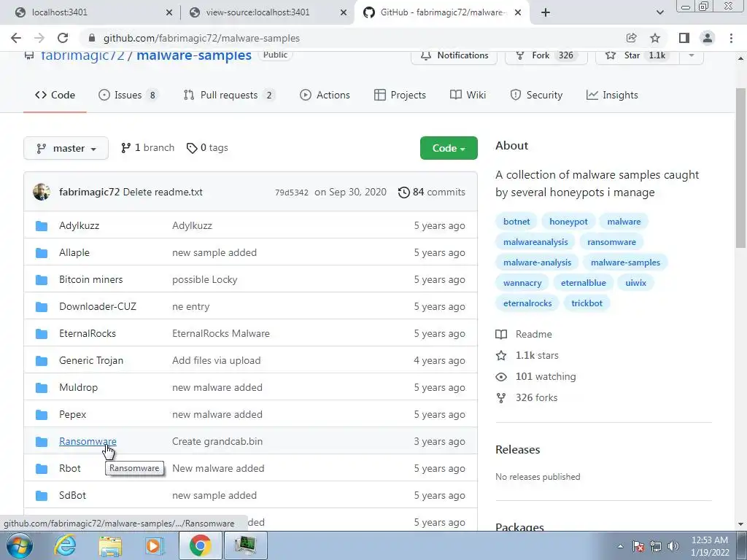Open the Readme link in About
This screenshot has height=560, width=747.
[524, 334]
